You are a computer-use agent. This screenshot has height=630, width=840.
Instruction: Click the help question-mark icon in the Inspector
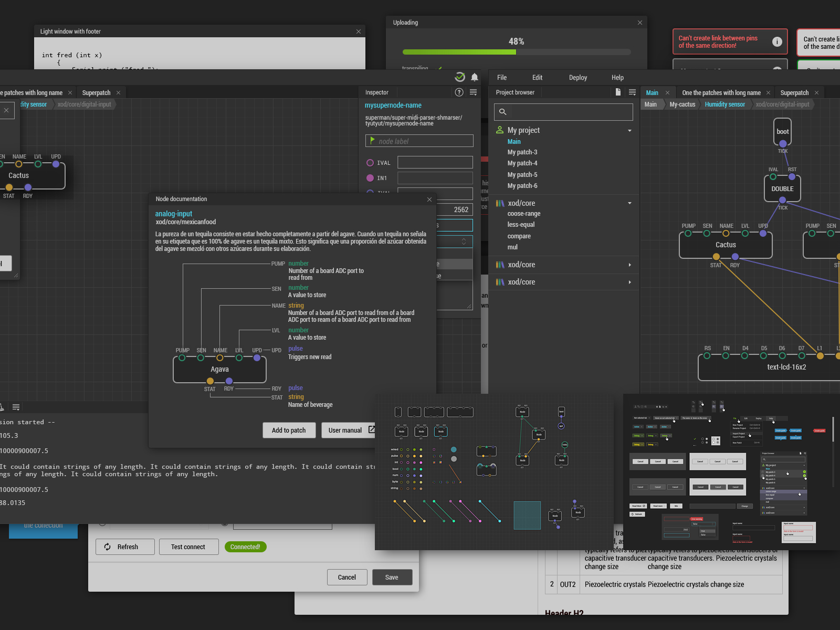(459, 92)
